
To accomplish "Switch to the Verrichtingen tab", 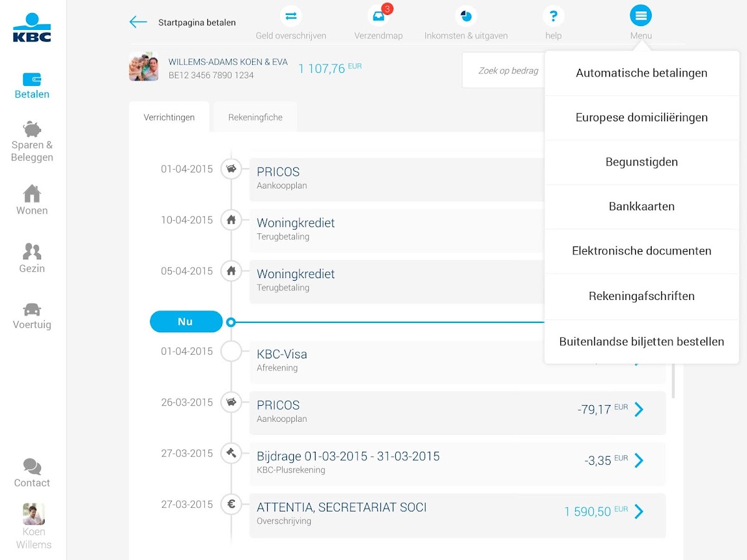I will 169,117.
